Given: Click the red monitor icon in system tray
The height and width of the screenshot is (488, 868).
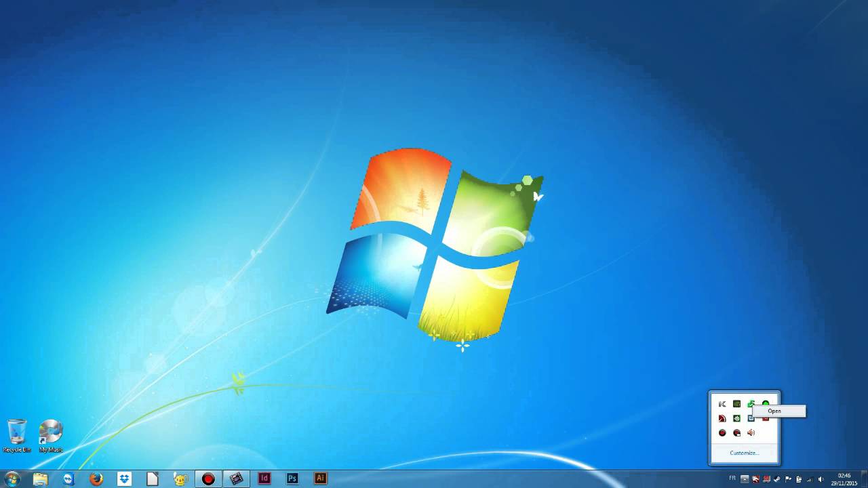Looking at the screenshot, I should (x=766, y=479).
